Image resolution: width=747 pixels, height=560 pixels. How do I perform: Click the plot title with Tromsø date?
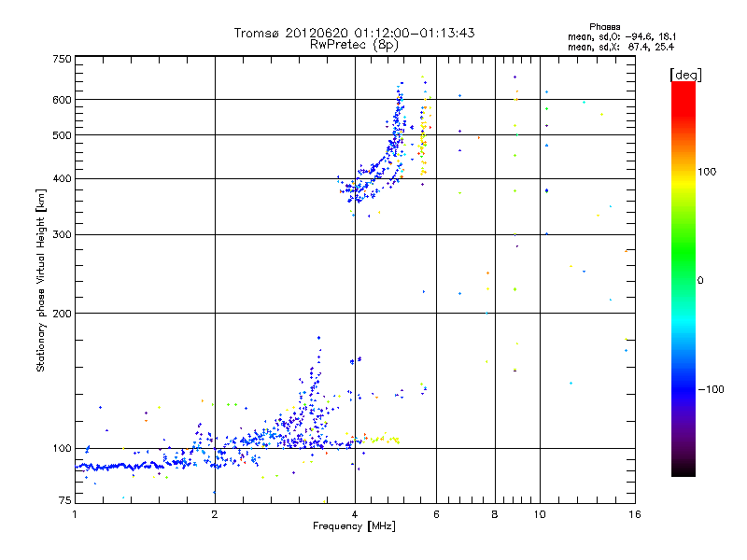click(354, 33)
